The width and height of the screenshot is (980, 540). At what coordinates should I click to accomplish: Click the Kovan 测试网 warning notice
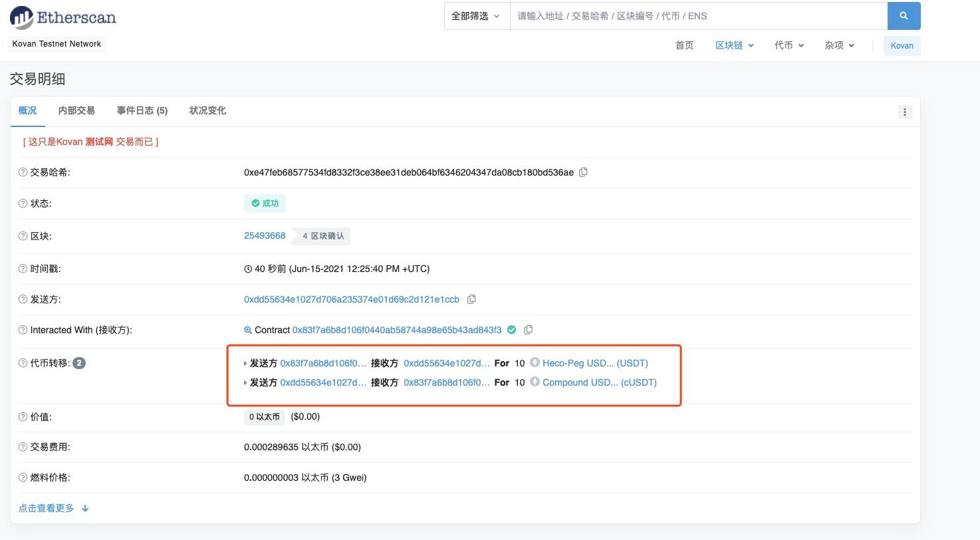[x=90, y=142]
